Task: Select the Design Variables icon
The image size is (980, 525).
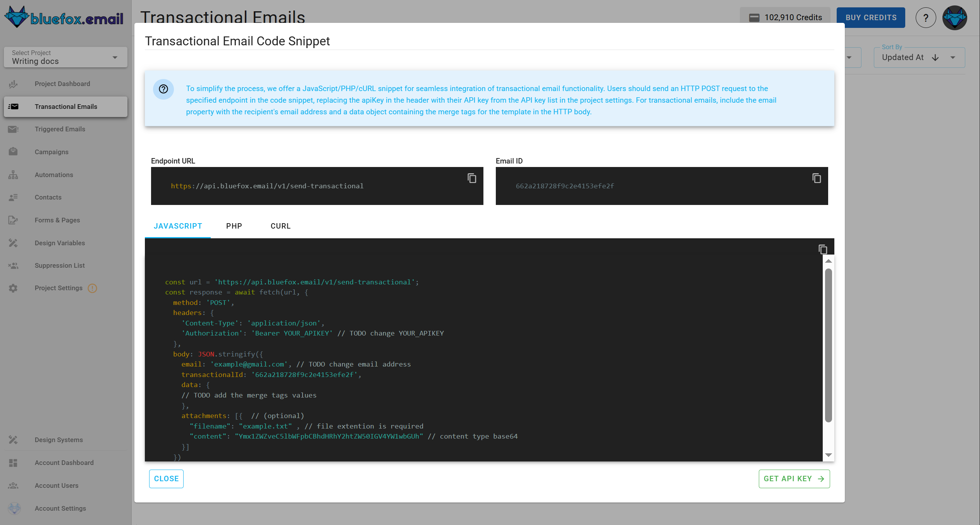Action: point(13,243)
